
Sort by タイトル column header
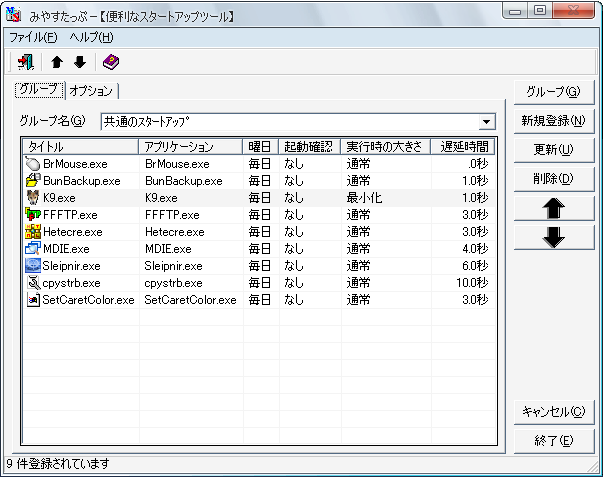click(80, 147)
